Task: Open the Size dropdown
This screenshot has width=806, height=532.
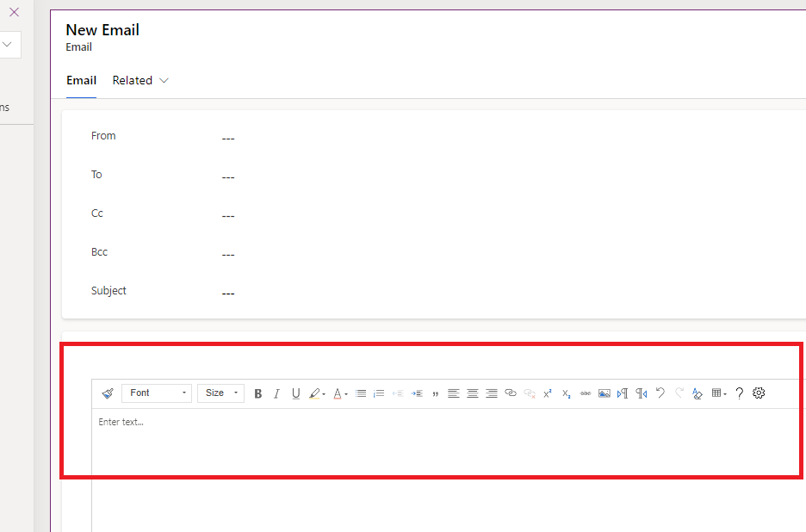Action: pos(220,393)
